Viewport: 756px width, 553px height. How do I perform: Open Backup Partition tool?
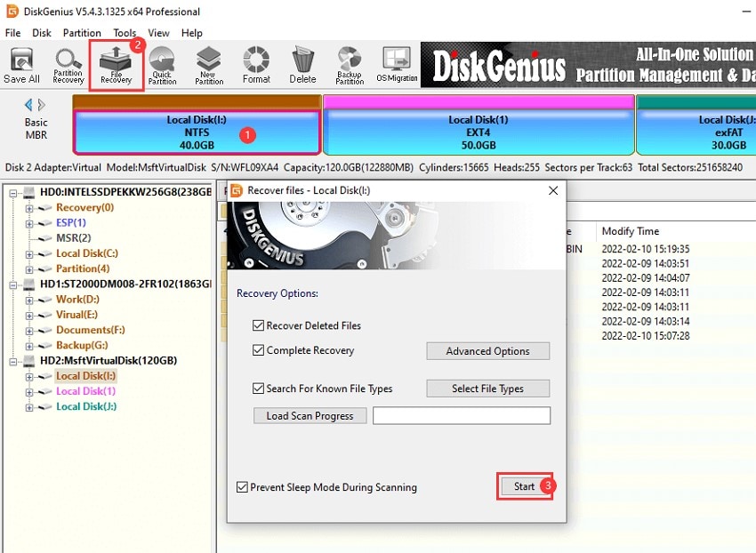pyautogui.click(x=350, y=66)
